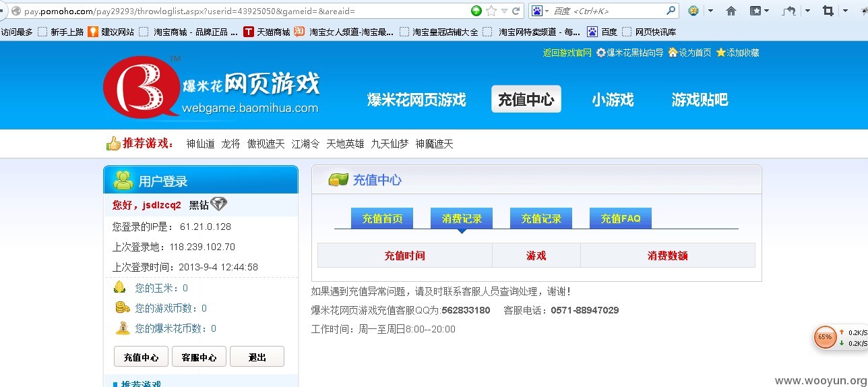
Task: Open recommended game 神仙道
Action: tap(201, 144)
